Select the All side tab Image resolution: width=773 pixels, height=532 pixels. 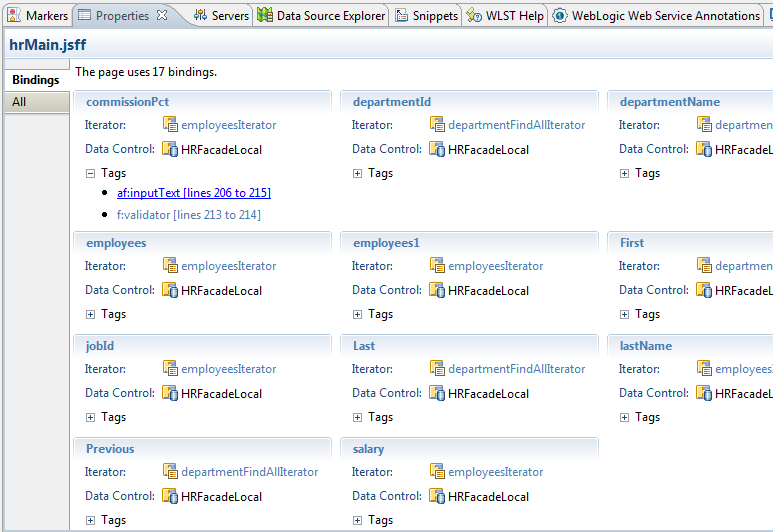tap(37, 102)
